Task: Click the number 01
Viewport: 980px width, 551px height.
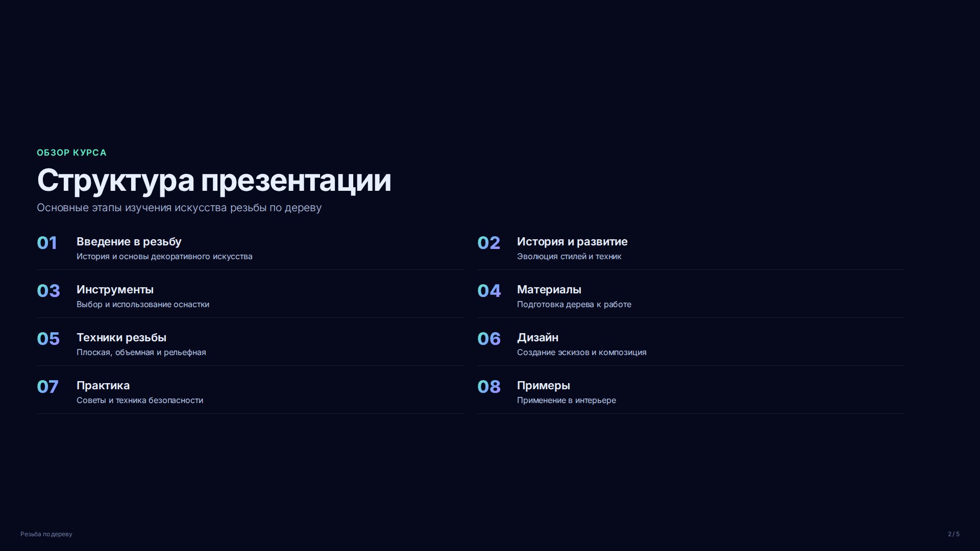Action: [47, 243]
